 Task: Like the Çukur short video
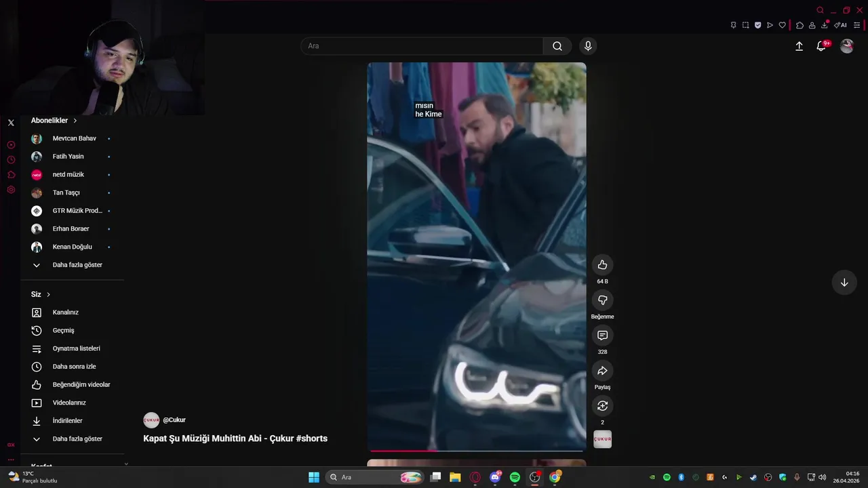(602, 265)
